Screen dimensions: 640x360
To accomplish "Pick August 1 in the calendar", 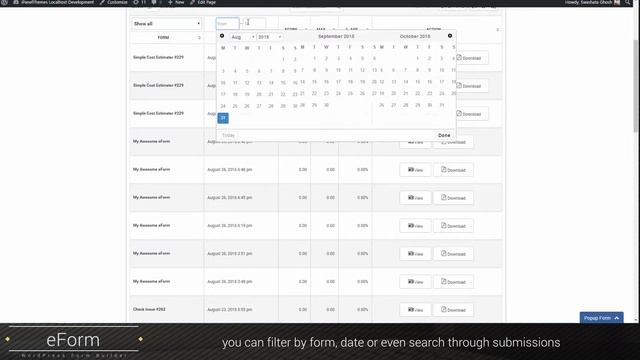I will tap(283, 59).
